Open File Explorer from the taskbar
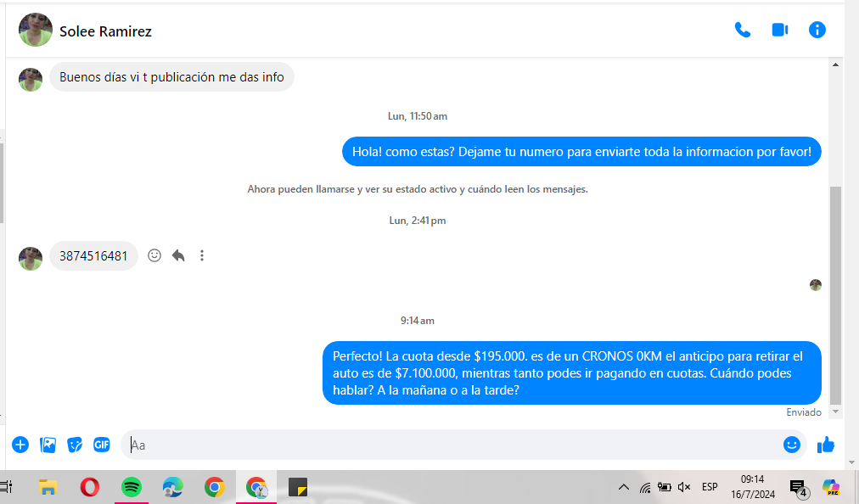 (x=48, y=487)
